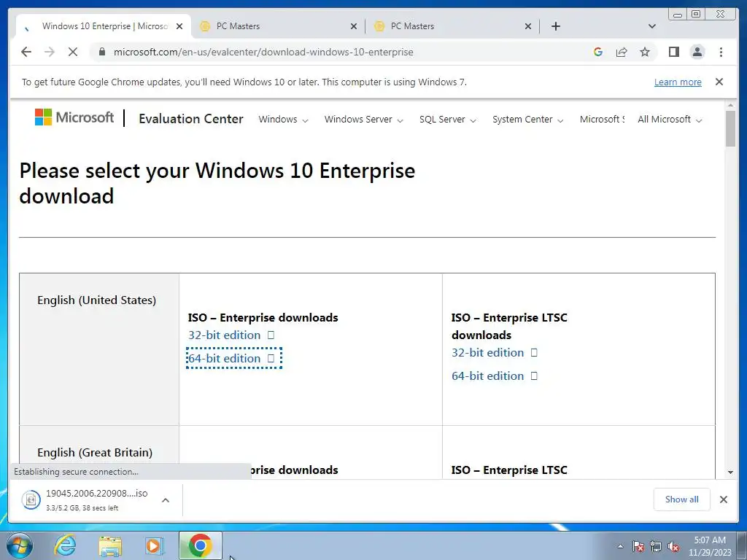Screen dimensions: 747x560
Task: Click the Microsoft logo
Action: tap(74, 117)
